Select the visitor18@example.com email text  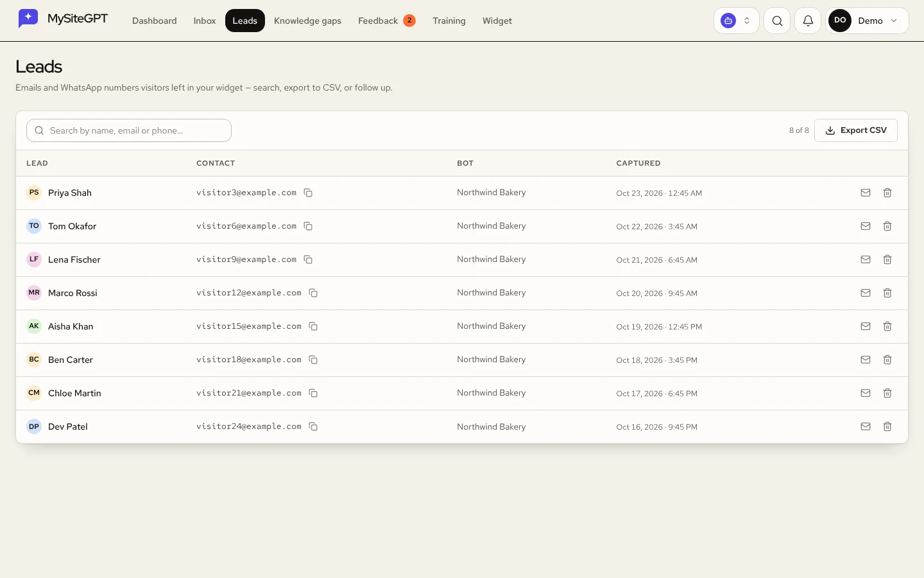(x=249, y=360)
